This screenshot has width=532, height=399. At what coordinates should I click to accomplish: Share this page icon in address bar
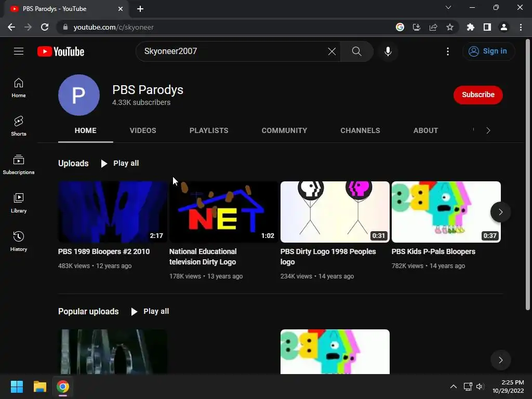click(x=433, y=27)
